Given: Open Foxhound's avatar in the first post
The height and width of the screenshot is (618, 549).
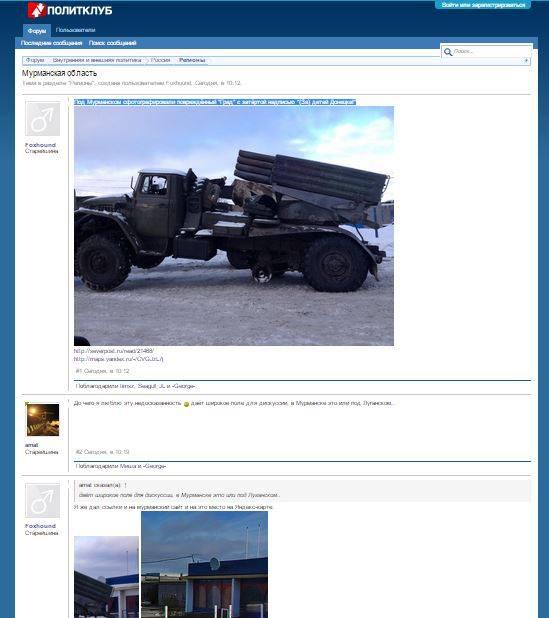Looking at the screenshot, I should pos(43,119).
